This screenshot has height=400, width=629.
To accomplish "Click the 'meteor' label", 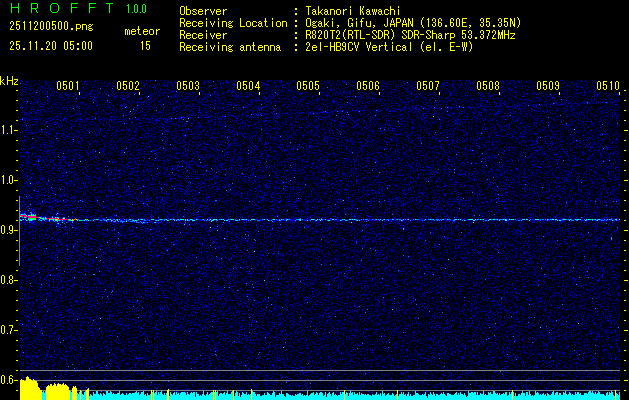I will coord(142,31).
